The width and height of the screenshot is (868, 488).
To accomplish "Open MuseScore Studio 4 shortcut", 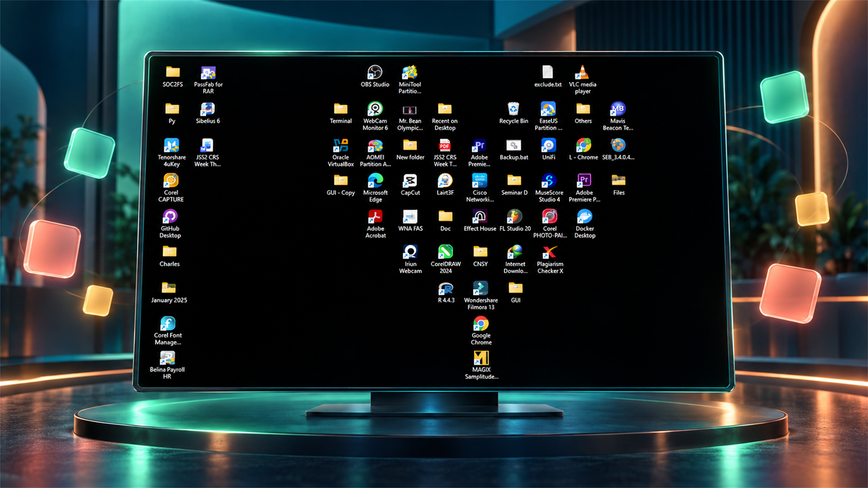I will [x=549, y=181].
